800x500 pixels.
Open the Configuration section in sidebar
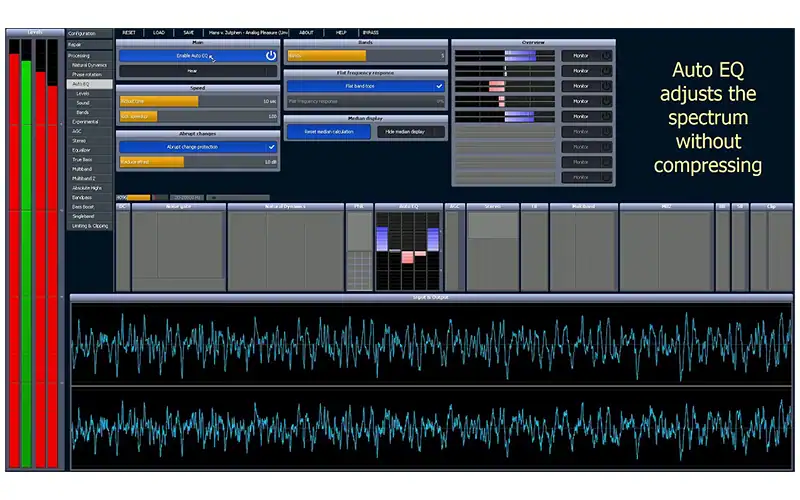pos(82,33)
